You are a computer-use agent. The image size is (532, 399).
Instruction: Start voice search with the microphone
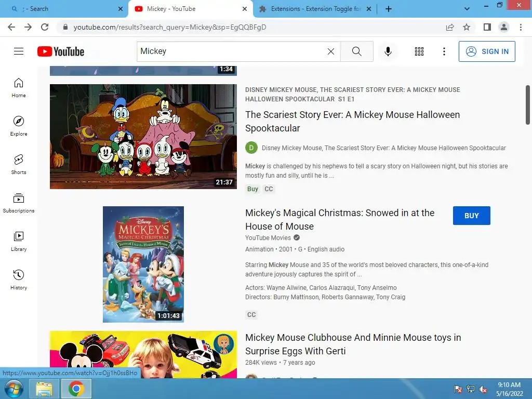(x=388, y=51)
